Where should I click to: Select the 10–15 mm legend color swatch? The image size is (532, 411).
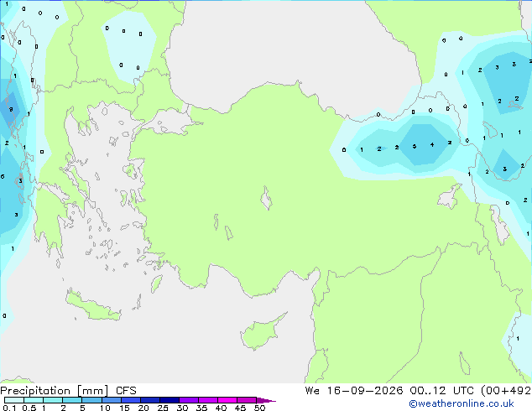(x=111, y=400)
